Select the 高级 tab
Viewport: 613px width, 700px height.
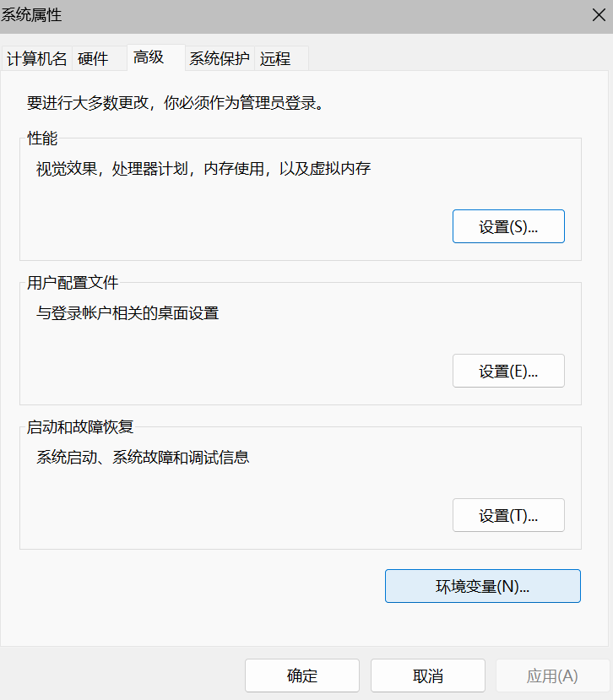pos(149,57)
